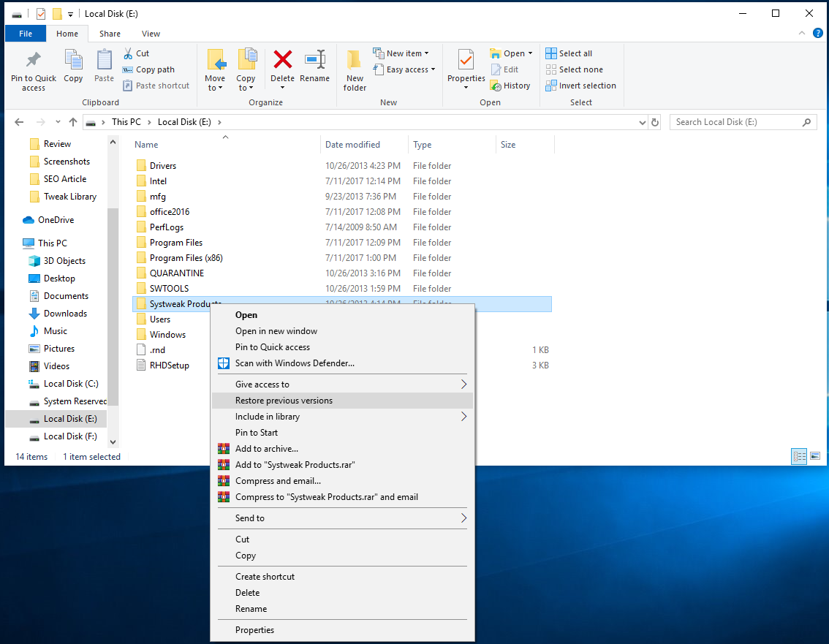The height and width of the screenshot is (644, 829).
Task: Open Tweak Library in Quick access list
Action: pyautogui.click(x=64, y=197)
